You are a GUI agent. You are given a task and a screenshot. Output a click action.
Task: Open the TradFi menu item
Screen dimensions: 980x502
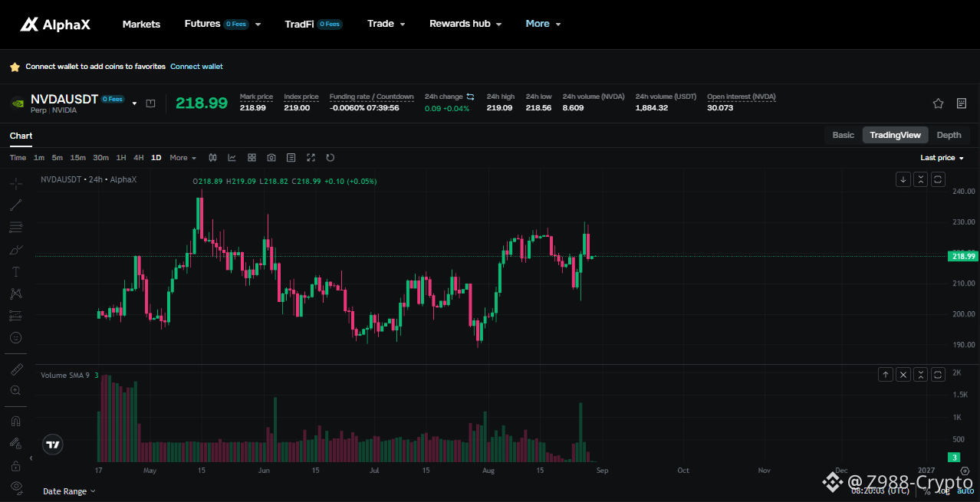313,24
